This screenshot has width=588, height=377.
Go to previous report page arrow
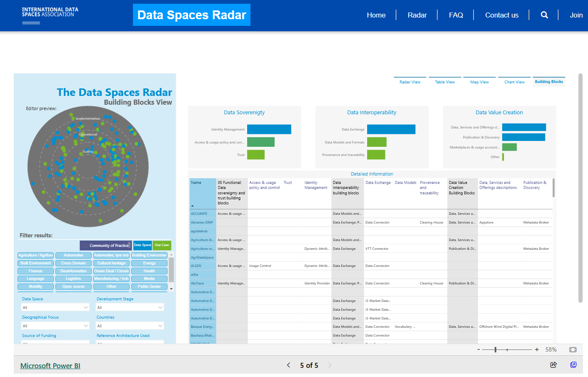[x=288, y=365]
